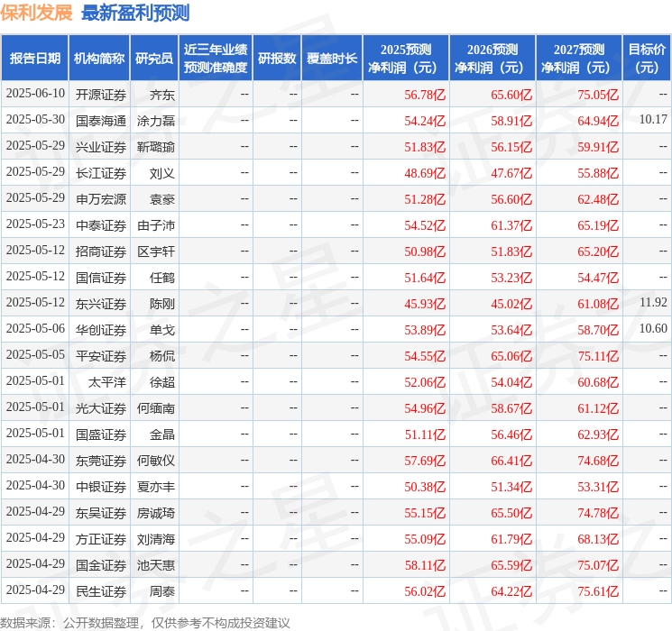The height and width of the screenshot is (631, 672).
Task: Select the 申万宏源 institution cell
Action: point(101,199)
